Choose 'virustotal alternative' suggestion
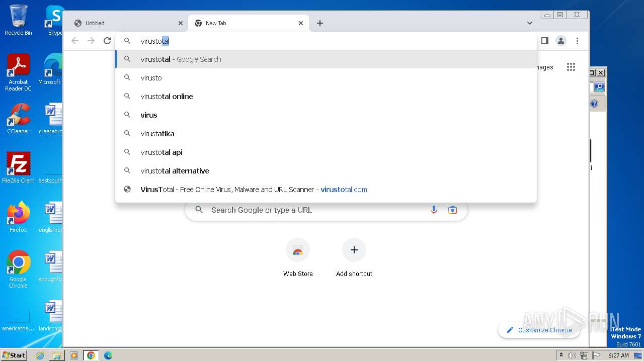The height and width of the screenshot is (362, 644). coord(326,171)
